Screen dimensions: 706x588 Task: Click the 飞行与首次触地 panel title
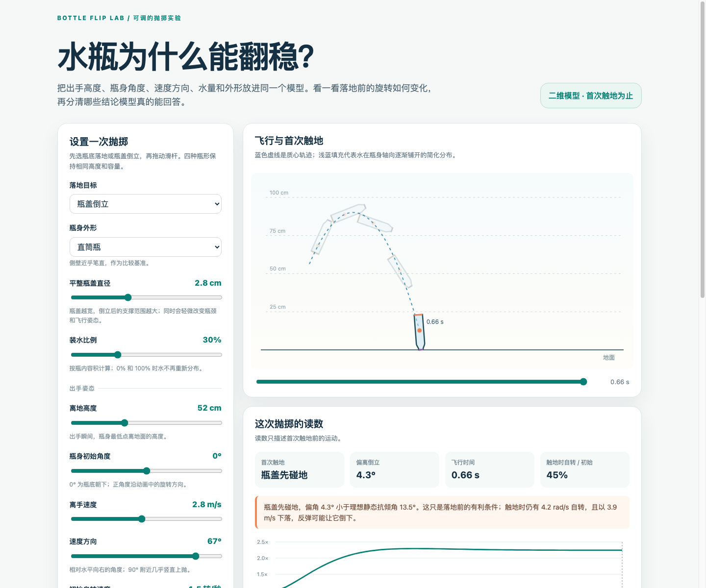pyautogui.click(x=289, y=141)
